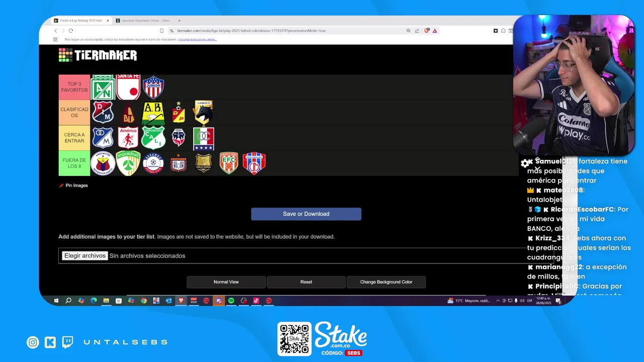The image size is (644, 362).
Task: Click the Millonarios crest
Action: point(103,138)
